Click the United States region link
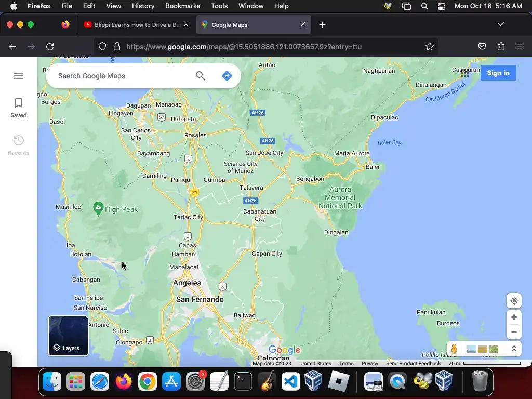 pos(315,363)
